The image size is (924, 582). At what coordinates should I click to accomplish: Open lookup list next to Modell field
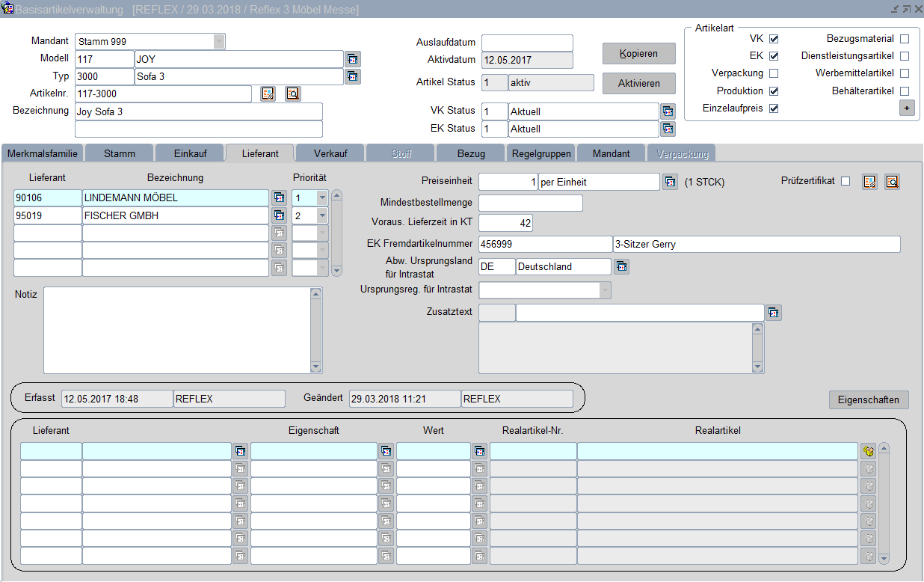[x=353, y=59]
